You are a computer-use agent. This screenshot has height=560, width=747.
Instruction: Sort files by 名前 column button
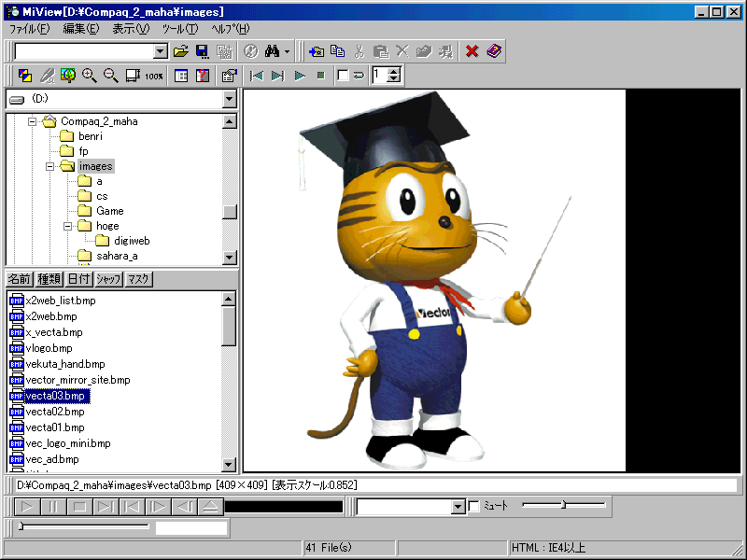[20, 279]
